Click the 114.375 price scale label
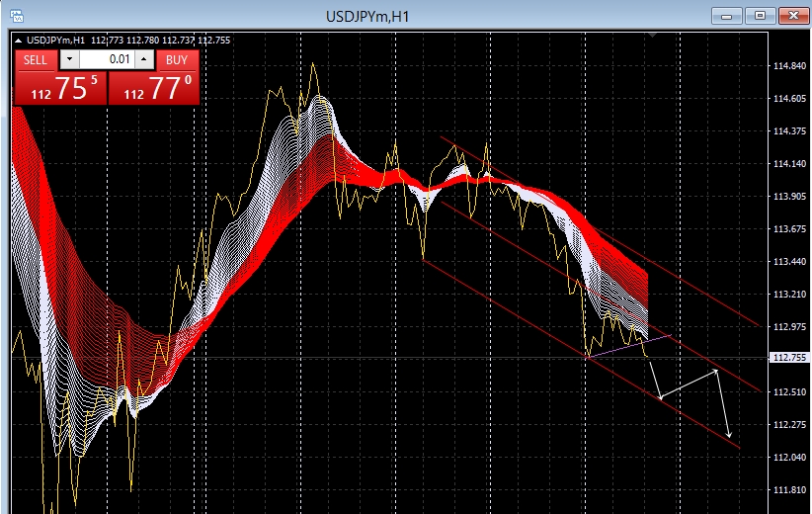Viewport: 812px width, 514px height. [789, 131]
